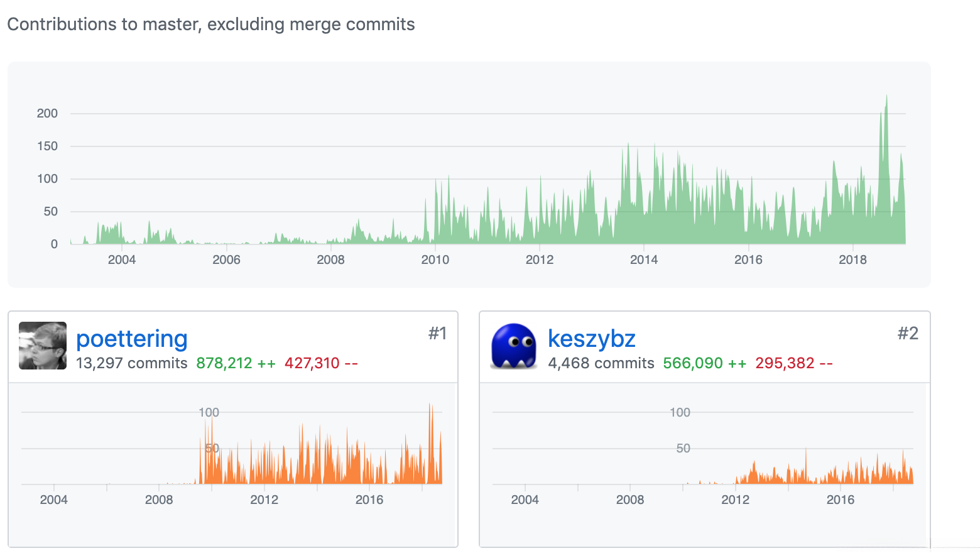
Task: Open the keszybz username link
Action: coord(591,339)
